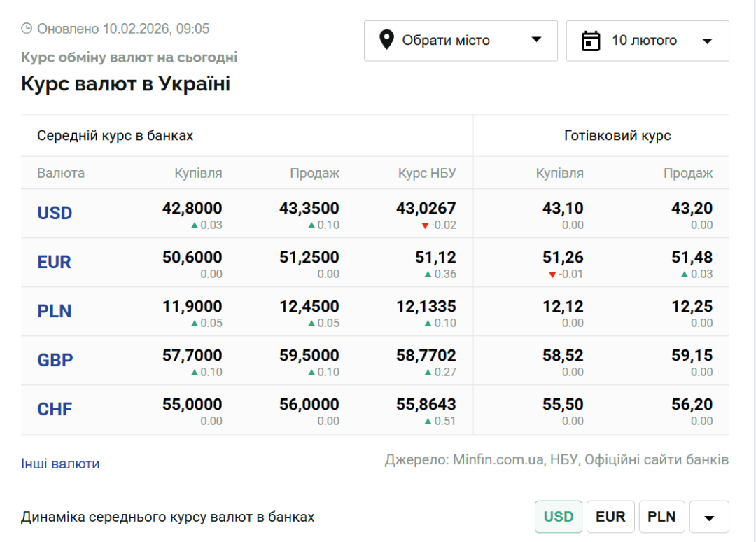Click the PLN currency row link

click(x=55, y=311)
